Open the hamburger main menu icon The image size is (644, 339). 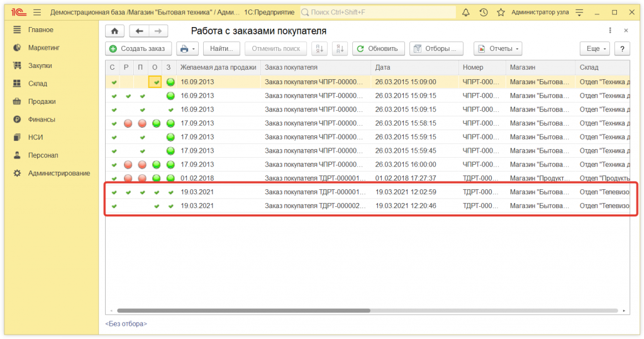37,13
